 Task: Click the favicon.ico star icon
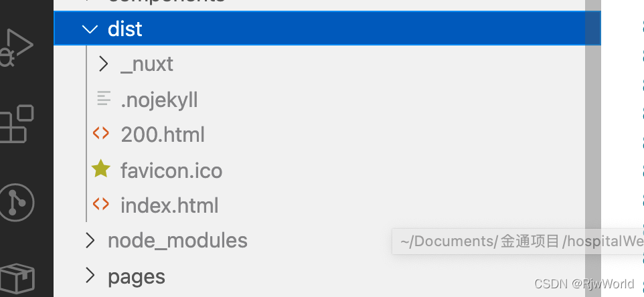point(101,169)
